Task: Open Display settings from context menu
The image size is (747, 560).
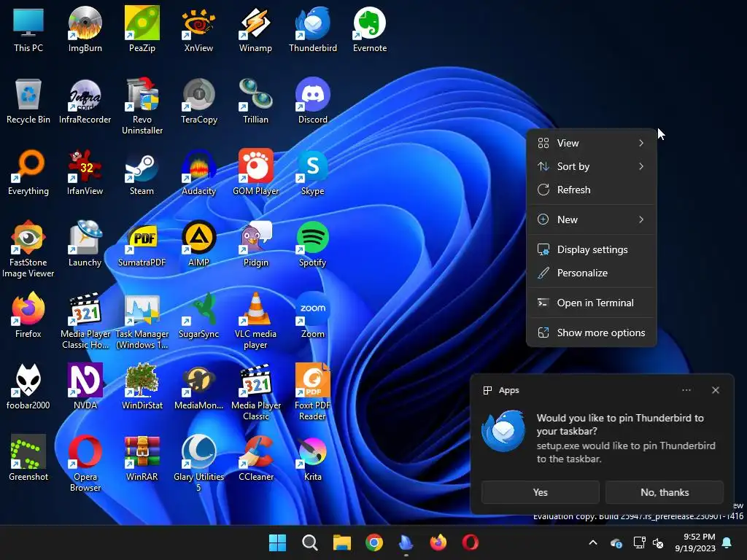Action: pyautogui.click(x=591, y=249)
